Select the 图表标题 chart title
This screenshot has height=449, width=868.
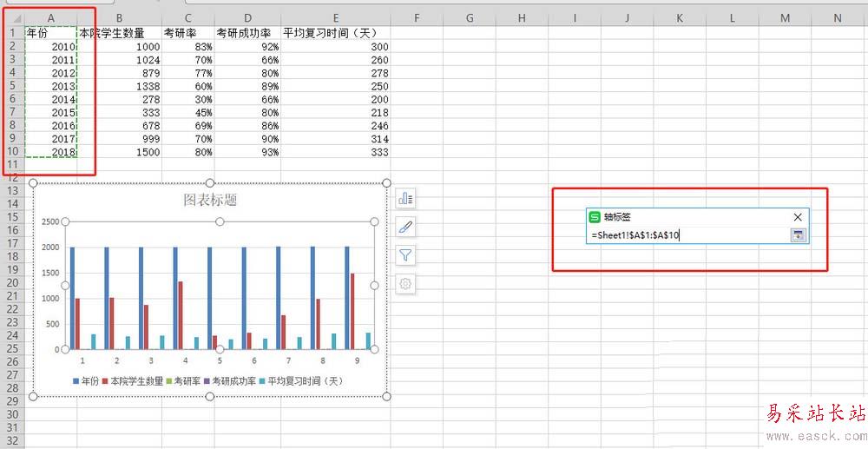tap(210, 200)
